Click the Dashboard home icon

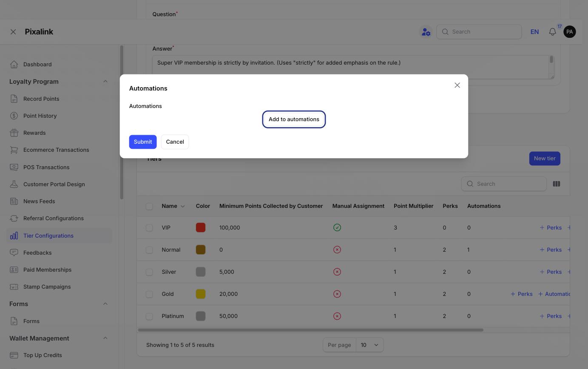[14, 65]
